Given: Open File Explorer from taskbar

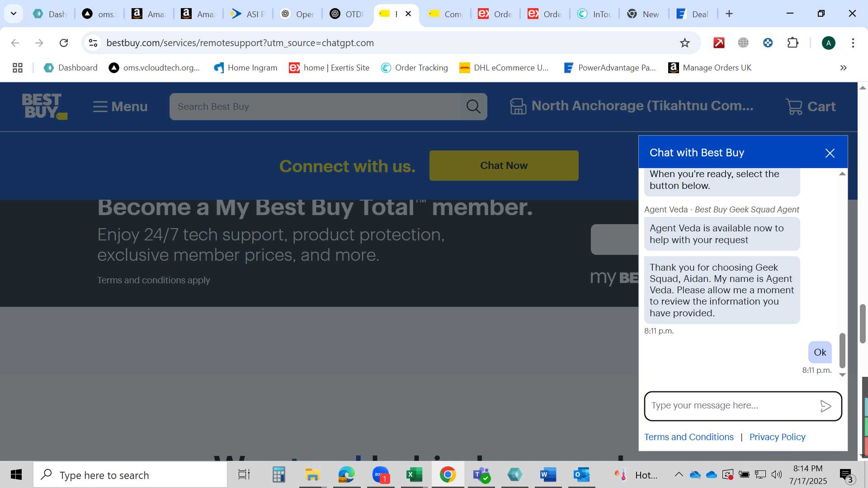Looking at the screenshot, I should [x=312, y=475].
